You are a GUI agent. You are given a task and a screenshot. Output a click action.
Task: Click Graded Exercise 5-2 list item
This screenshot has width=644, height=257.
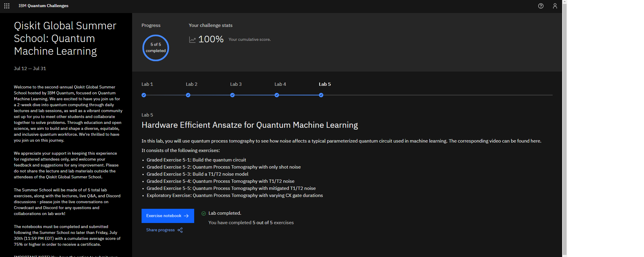[224, 167]
